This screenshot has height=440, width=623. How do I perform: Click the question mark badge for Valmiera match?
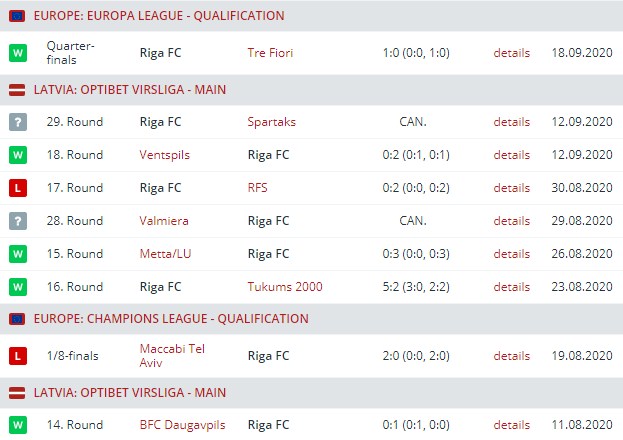point(17,221)
